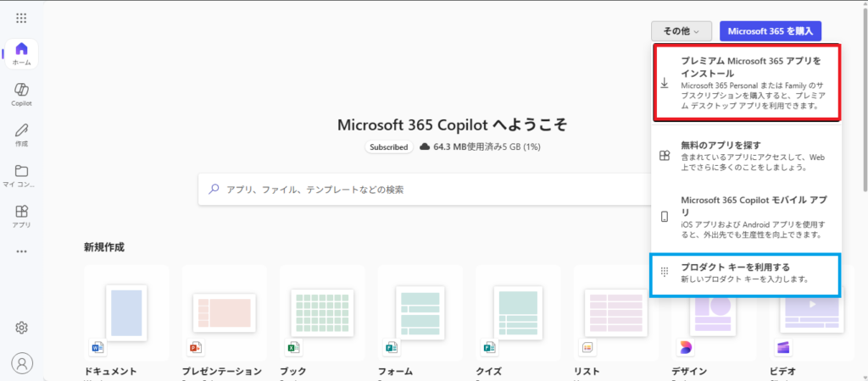Click the search magnifier icon
This screenshot has width=868, height=381.
[x=214, y=189]
